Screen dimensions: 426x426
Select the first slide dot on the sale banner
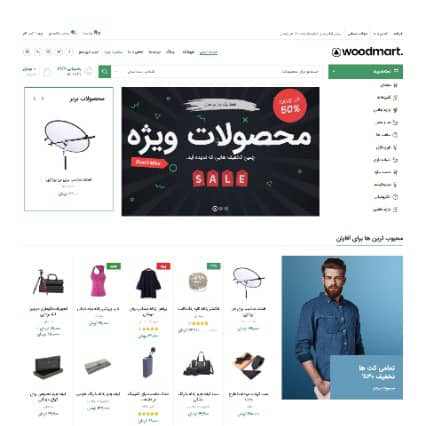coord(215,209)
